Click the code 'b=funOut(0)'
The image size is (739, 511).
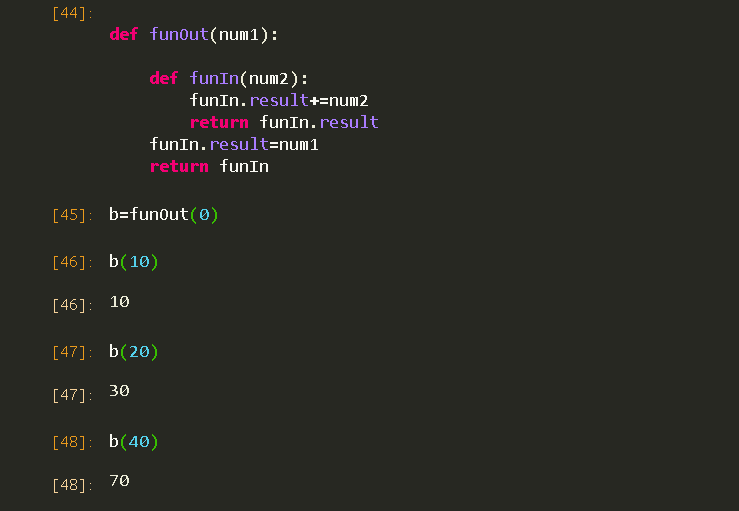click(x=164, y=215)
